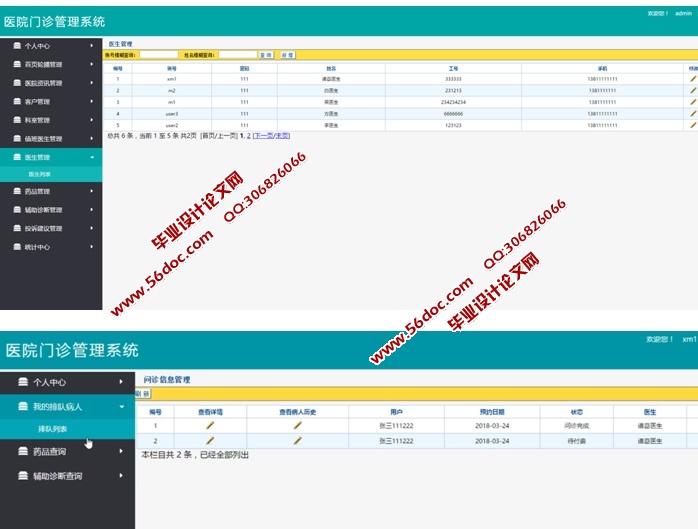
Task: Open 查看详情 pencil for queue row 1
Action: 210,425
